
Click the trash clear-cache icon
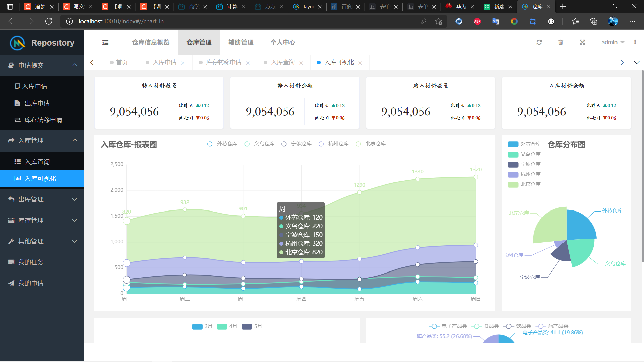click(x=560, y=42)
